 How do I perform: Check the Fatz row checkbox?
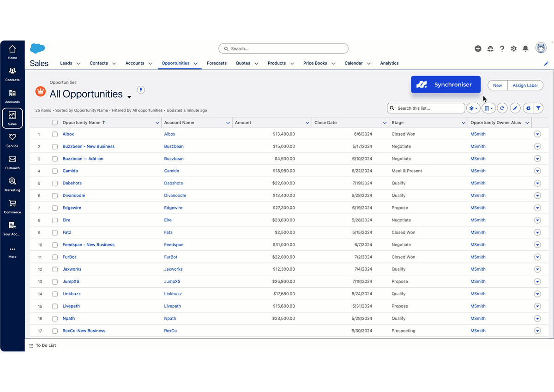pos(55,232)
